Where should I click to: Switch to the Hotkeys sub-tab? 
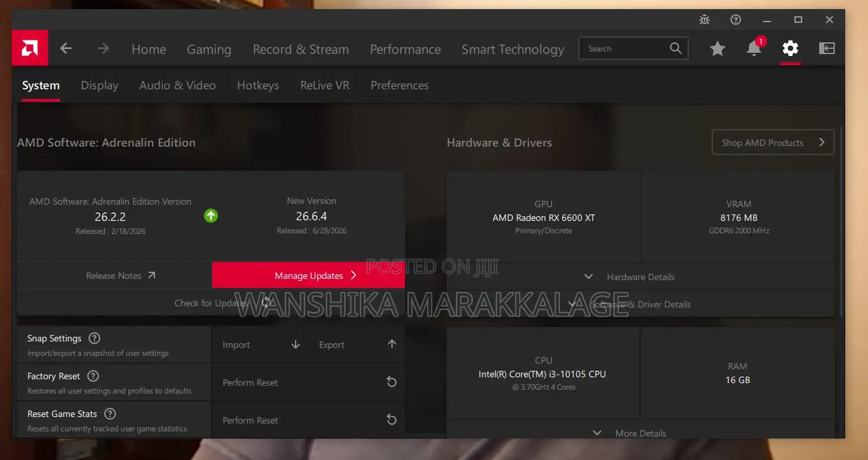258,85
